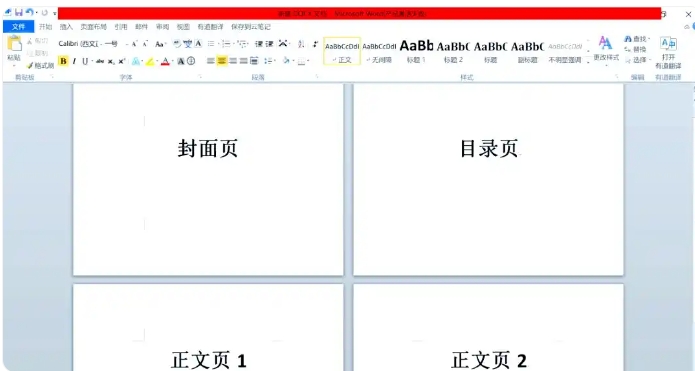This screenshot has height=371, width=695.
Task: Toggle Bold formatting
Action: tap(63, 61)
